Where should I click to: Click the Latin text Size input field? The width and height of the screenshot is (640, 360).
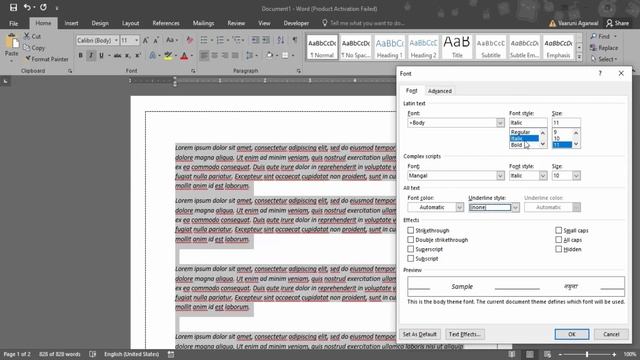[566, 122]
